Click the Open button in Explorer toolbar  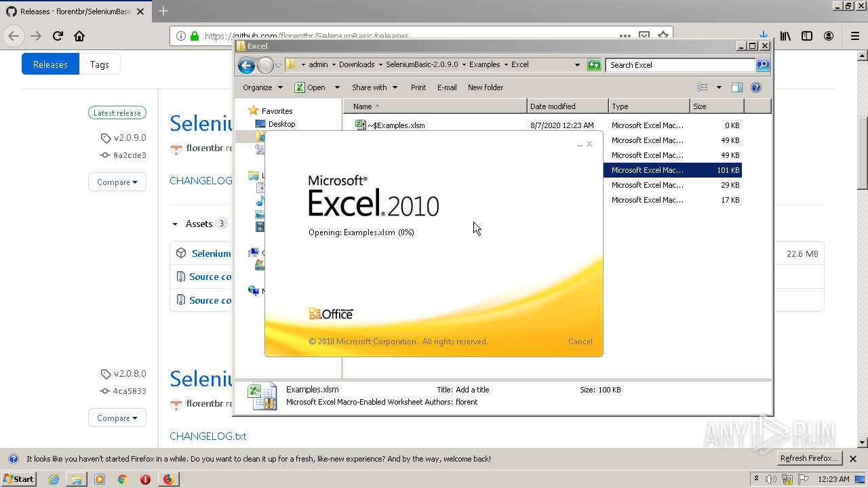coord(310,87)
